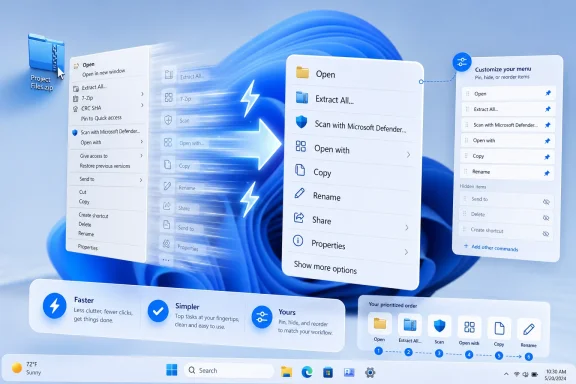
Task: Click the Share arrow icon in the new menu
Action: 299,218
